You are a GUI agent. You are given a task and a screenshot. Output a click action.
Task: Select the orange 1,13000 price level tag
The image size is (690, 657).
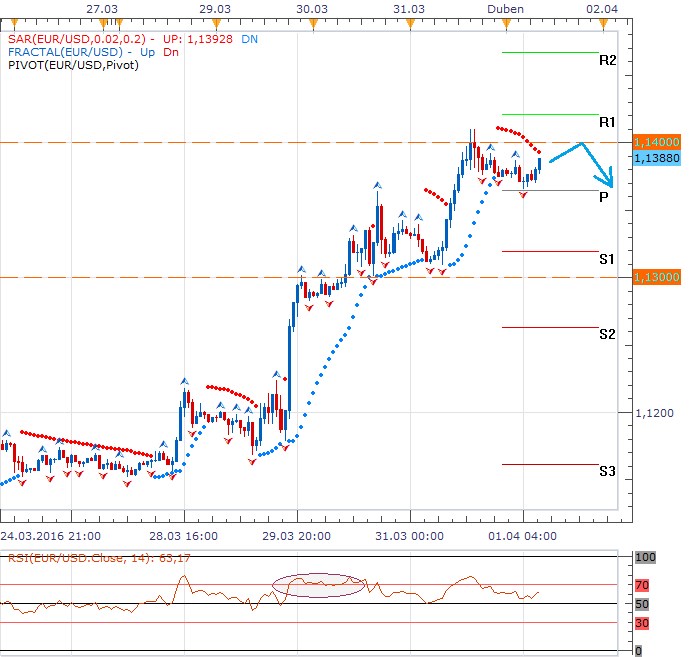(x=658, y=277)
